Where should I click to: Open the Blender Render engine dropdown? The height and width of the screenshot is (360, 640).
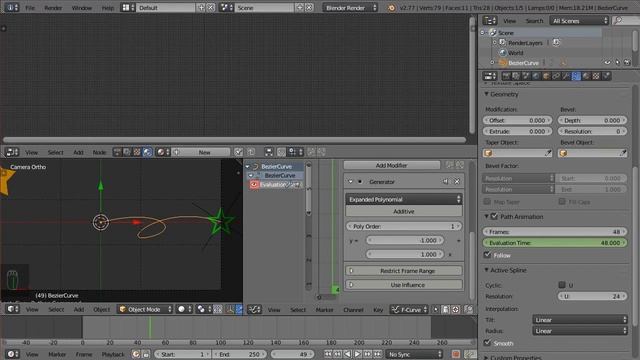point(350,8)
